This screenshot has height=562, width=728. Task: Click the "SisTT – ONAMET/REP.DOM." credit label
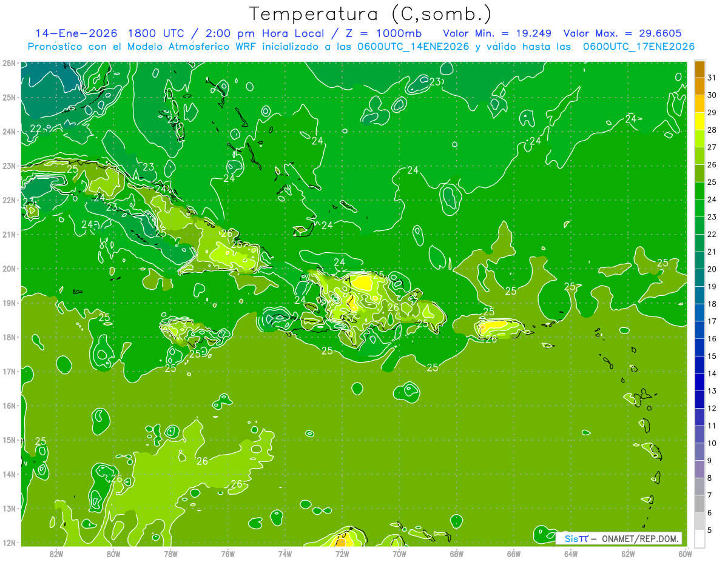618,538
